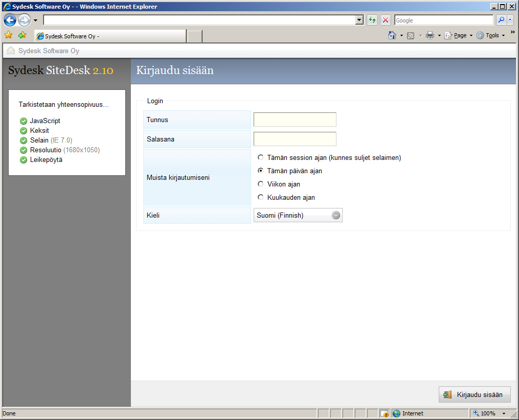519x420 pixels.
Task: Open search provider options dropdown
Action: [x=510, y=20]
